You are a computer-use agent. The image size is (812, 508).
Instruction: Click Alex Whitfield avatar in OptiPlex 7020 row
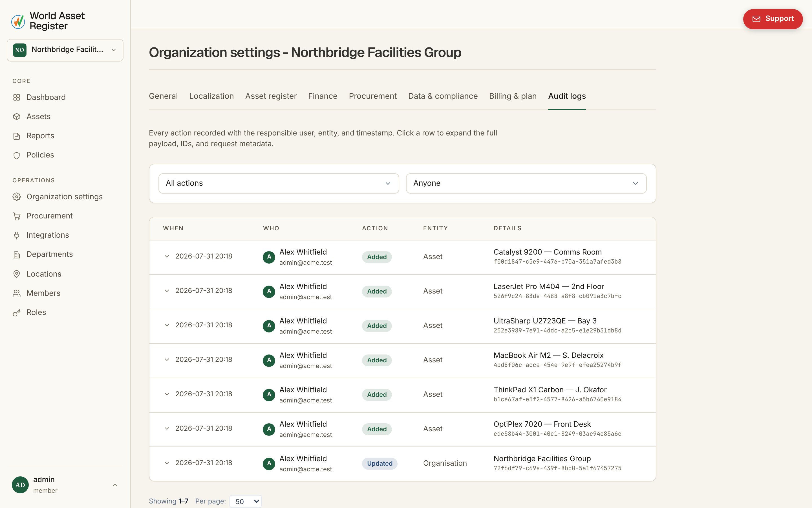tap(269, 429)
